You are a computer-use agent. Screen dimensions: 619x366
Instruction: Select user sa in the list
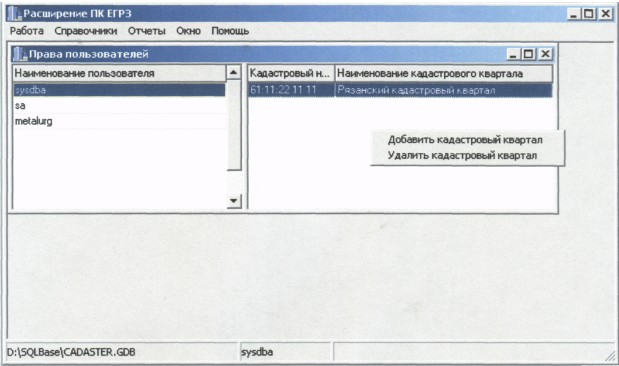(x=119, y=105)
